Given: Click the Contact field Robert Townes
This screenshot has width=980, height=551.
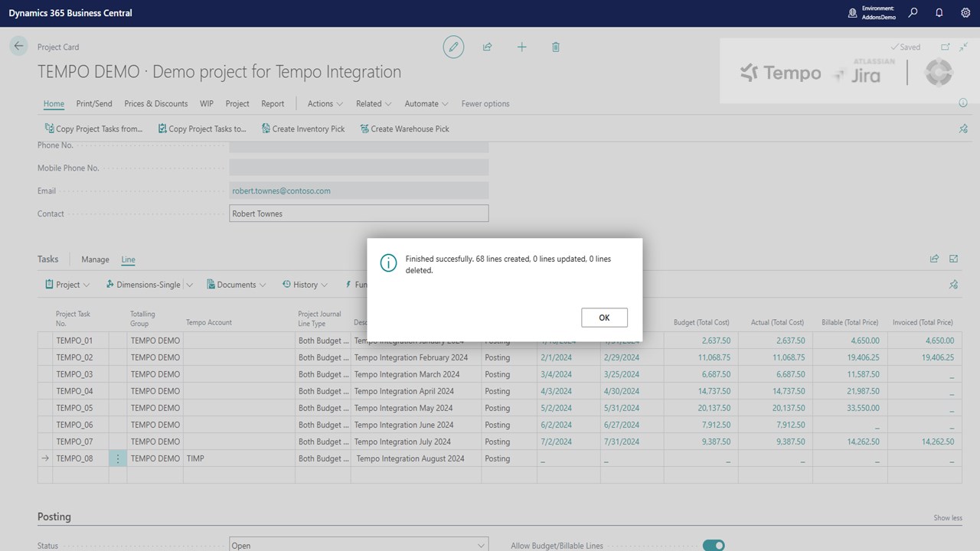Looking at the screenshot, I should [359, 214].
